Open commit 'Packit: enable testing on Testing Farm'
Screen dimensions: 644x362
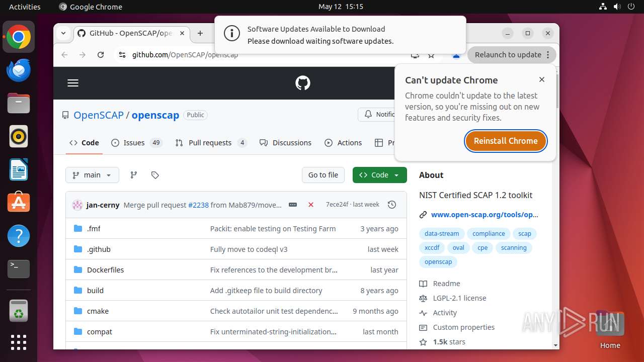[x=273, y=229]
